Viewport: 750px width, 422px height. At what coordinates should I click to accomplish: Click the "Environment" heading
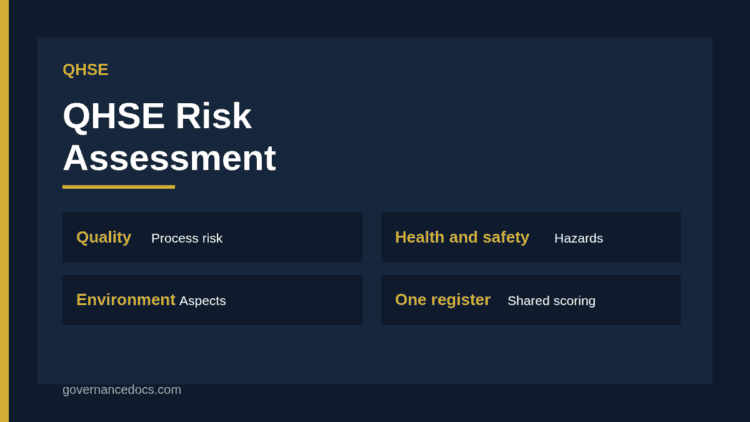126,300
